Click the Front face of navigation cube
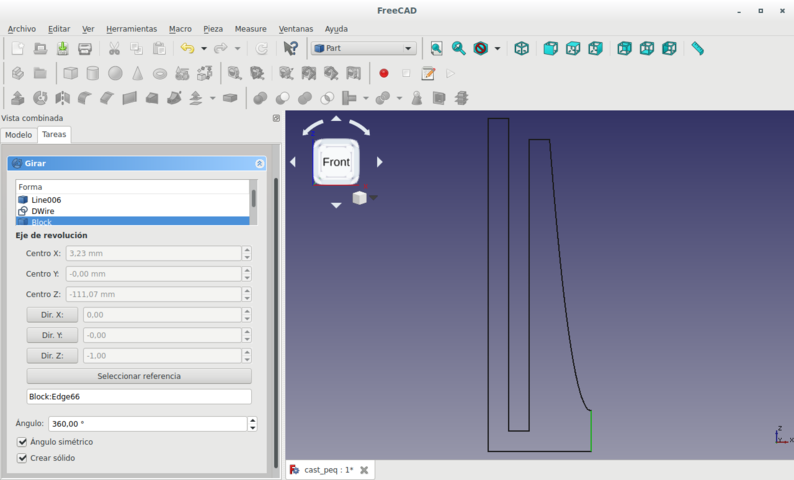794x480 pixels. pyautogui.click(x=336, y=162)
